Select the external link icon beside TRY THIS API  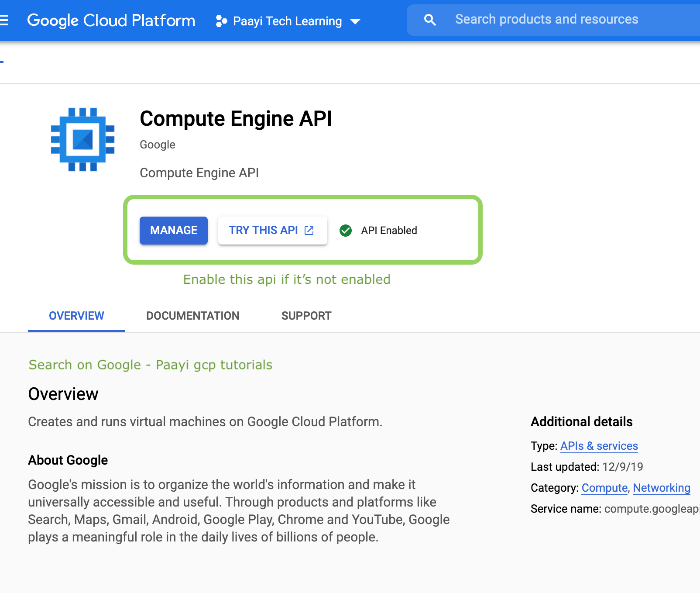(x=309, y=230)
